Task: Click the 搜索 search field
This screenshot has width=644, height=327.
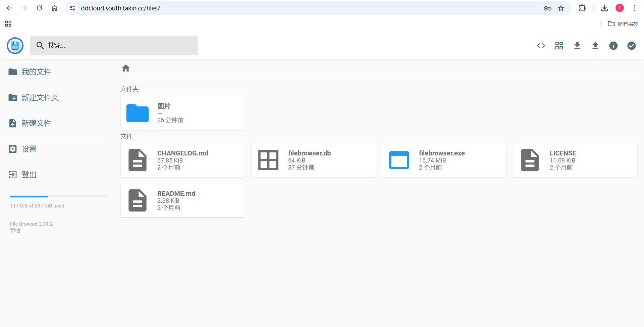Action: (x=114, y=45)
